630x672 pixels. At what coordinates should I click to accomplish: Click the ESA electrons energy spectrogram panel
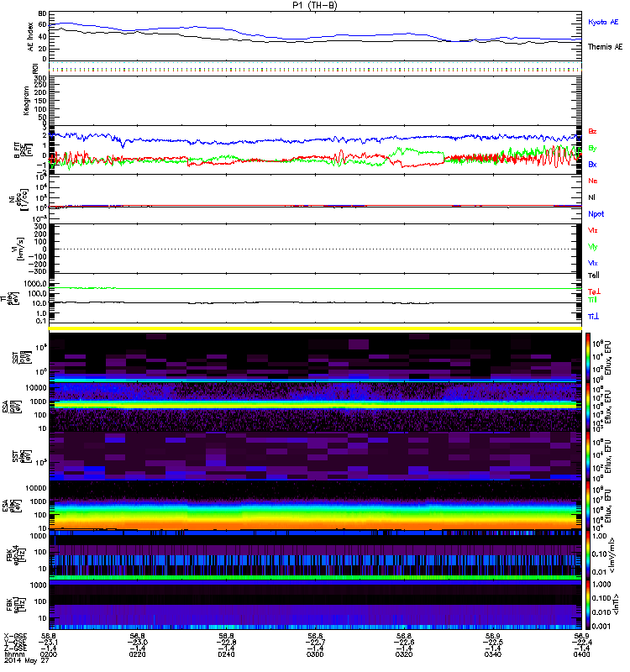[x=315, y=505]
